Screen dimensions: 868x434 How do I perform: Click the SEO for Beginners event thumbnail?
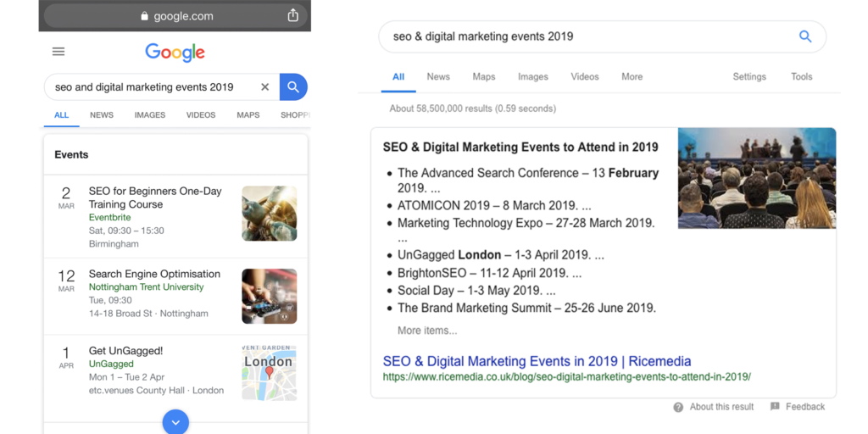(x=269, y=213)
